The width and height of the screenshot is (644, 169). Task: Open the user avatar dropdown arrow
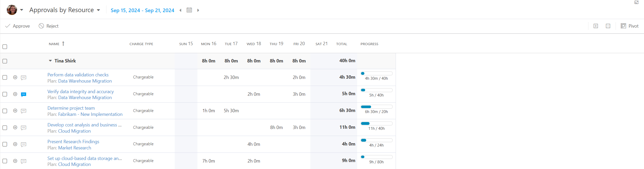[x=22, y=10]
